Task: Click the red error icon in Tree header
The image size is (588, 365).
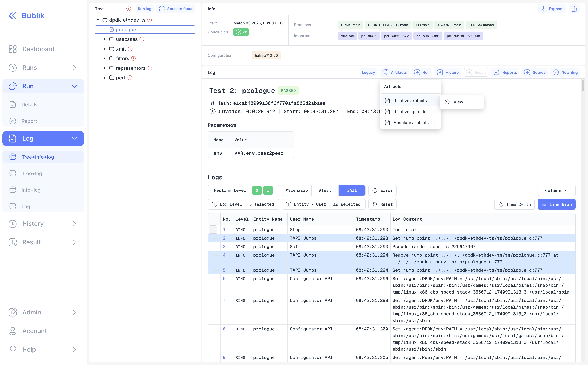Action: (129, 9)
